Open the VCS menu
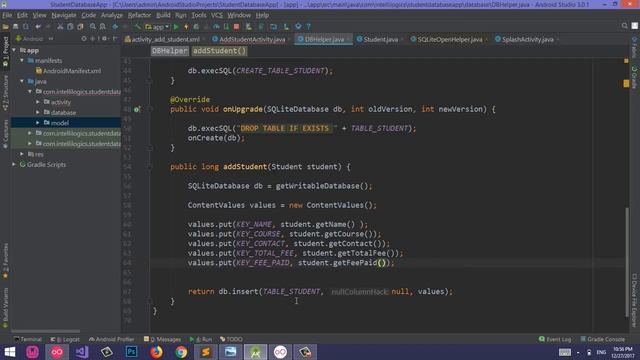The height and width of the screenshot is (360, 640). [217, 15]
